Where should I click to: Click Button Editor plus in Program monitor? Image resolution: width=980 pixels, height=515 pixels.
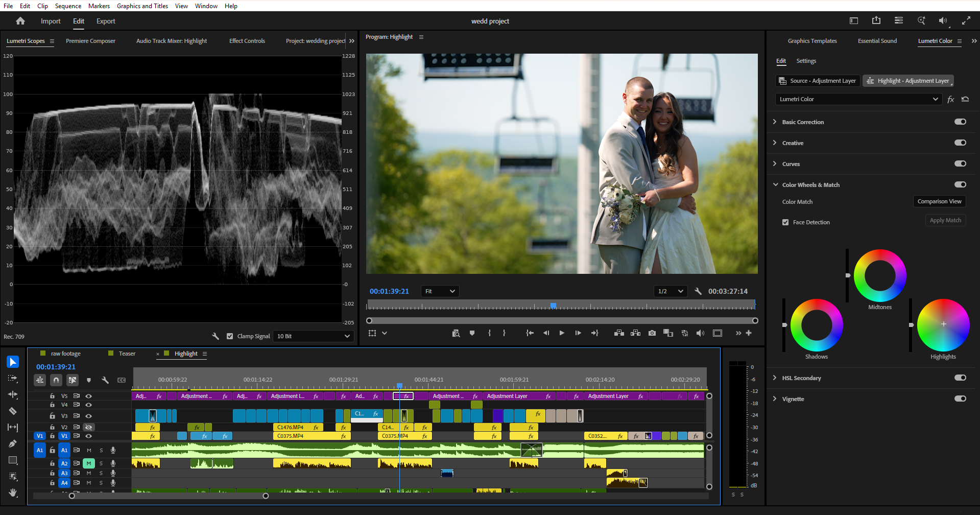[749, 333]
